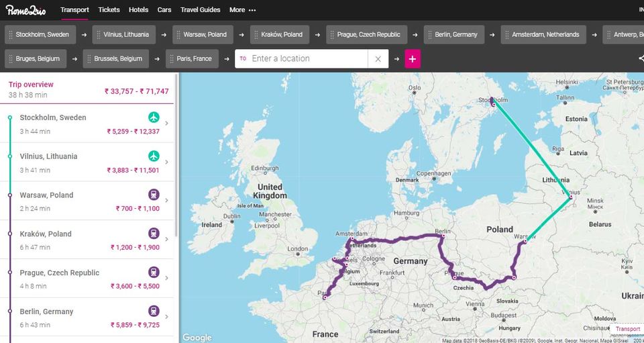
Task: Select the Kraków, Poland stop chip
Action: 280,34
